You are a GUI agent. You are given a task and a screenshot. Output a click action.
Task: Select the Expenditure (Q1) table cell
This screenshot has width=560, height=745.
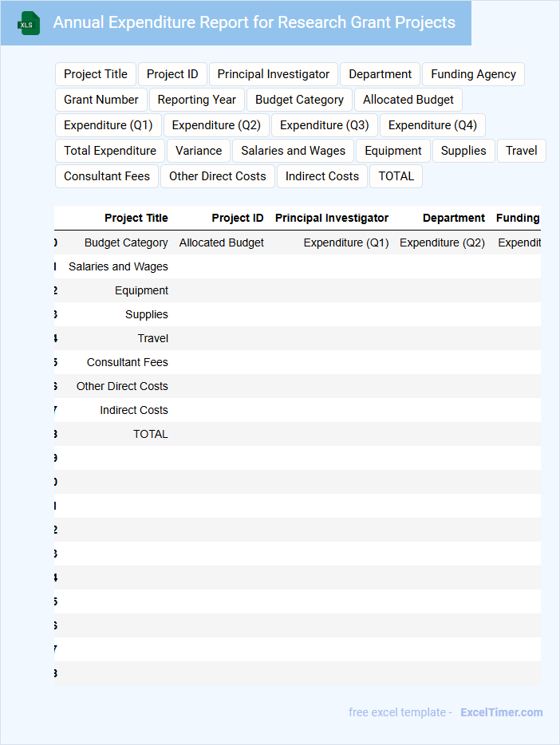(x=345, y=242)
